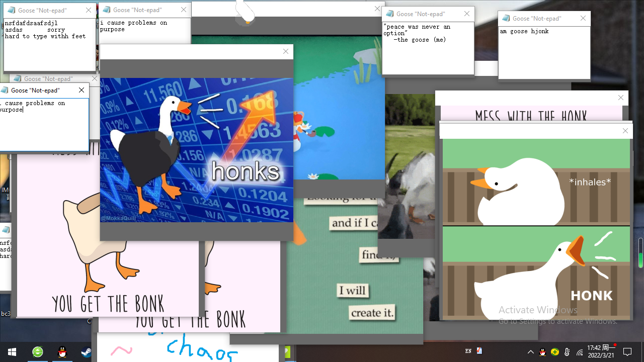Click the white goose at top of screen
Screen dimensions: 644x362
(245, 12)
